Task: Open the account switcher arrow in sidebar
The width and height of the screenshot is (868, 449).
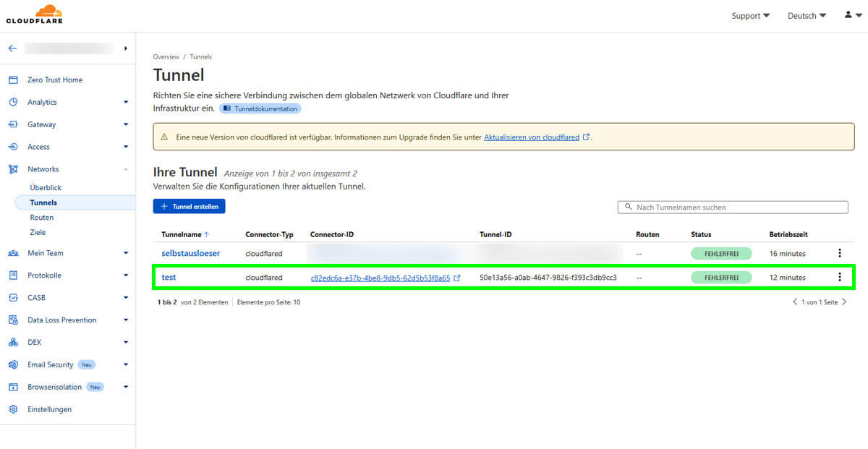Action: coord(126,48)
